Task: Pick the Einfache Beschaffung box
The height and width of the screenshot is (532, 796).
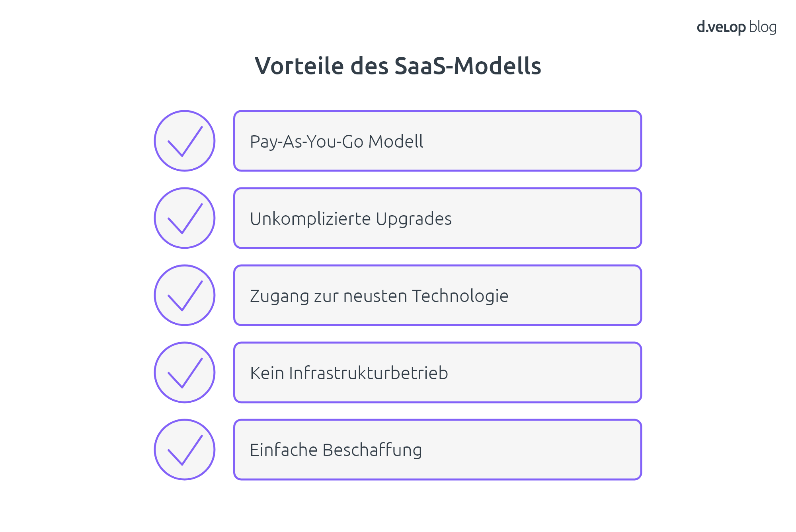Action: pos(437,450)
